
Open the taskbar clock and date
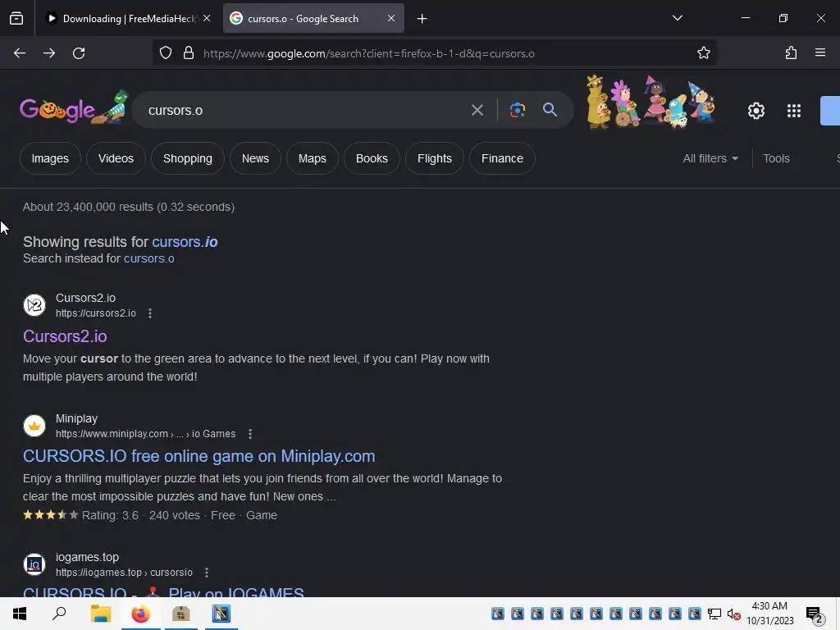pos(769,614)
